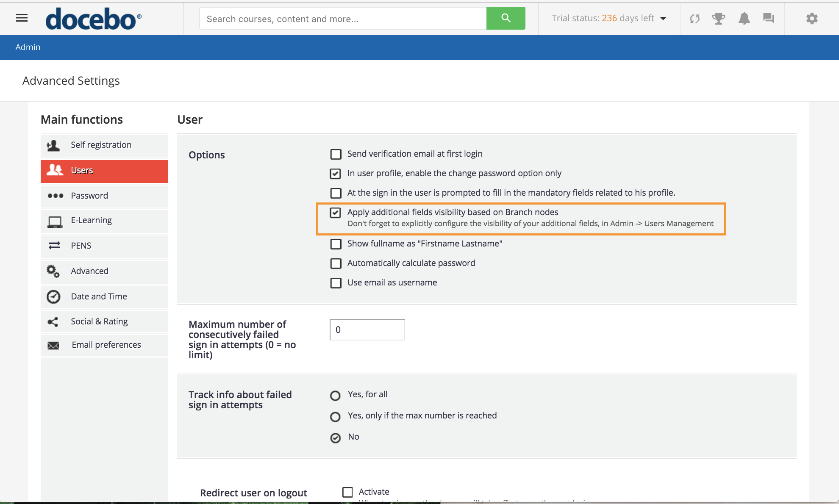Click the sync arrows icon in header
The width and height of the screenshot is (839, 504).
[695, 19]
